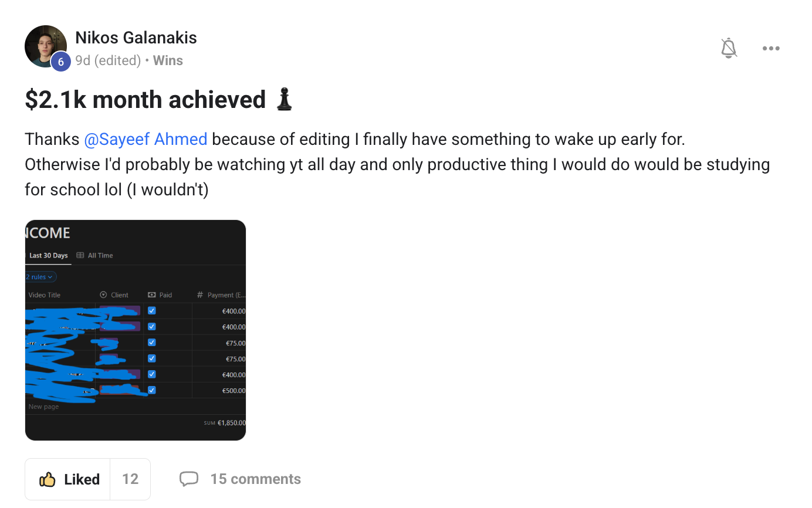Switch to the "Last 30 Days" tab

[x=49, y=256]
